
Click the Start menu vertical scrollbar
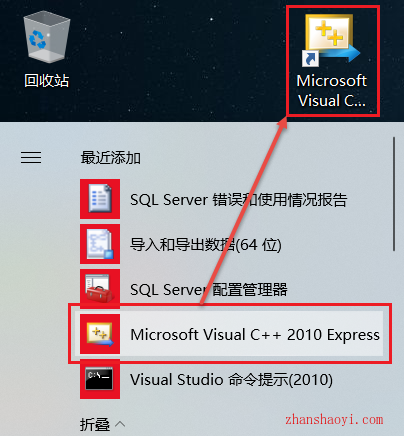pos(394,194)
